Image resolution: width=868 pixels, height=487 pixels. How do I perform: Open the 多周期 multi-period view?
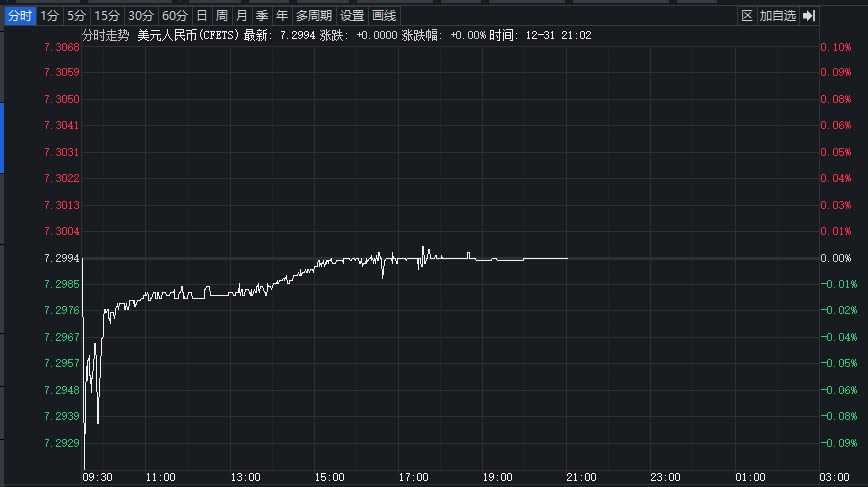[313, 16]
